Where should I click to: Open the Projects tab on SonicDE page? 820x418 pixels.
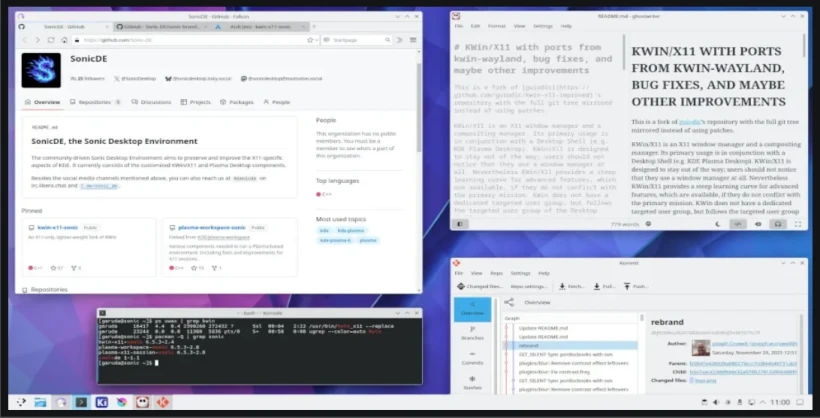tap(196, 102)
